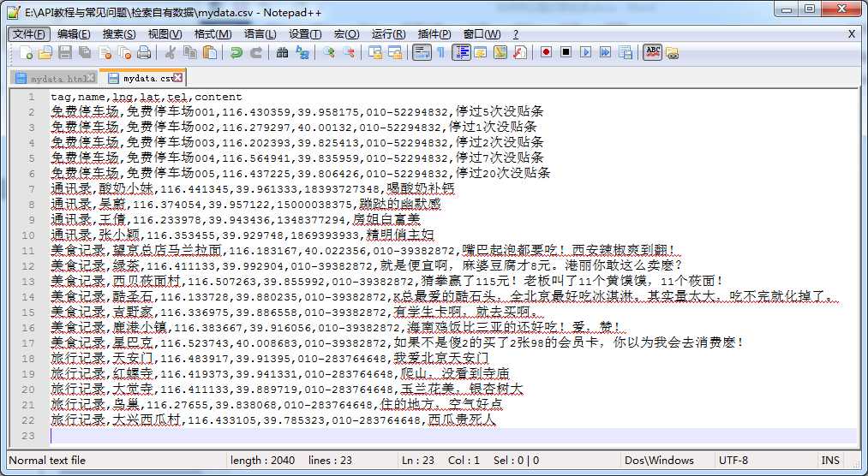The width and height of the screenshot is (868, 476).
Task: Click the Open file folder icon
Action: (45, 52)
